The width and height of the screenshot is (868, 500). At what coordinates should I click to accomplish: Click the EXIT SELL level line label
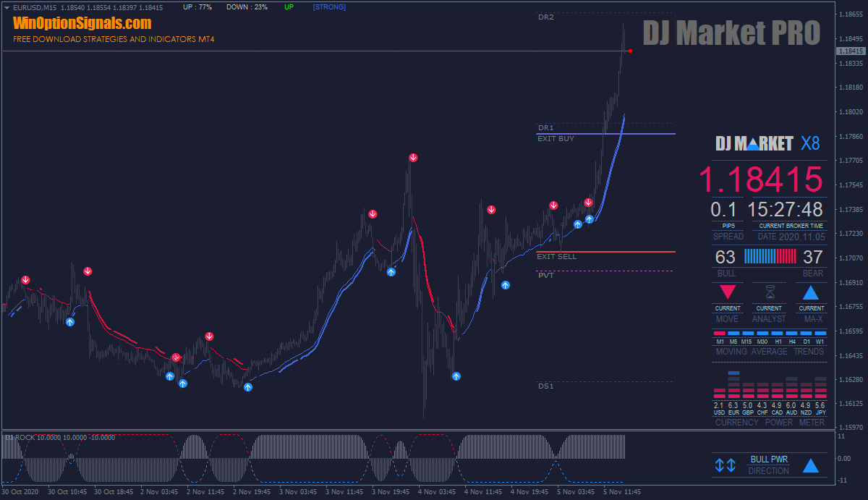coord(556,257)
